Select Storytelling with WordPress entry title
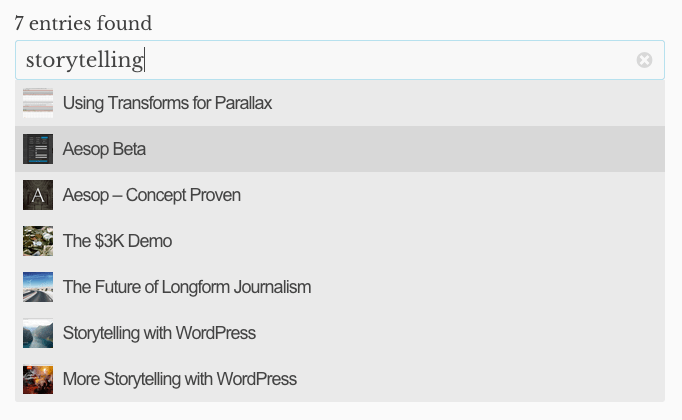Screen dimensions: 682x420 (x=159, y=333)
